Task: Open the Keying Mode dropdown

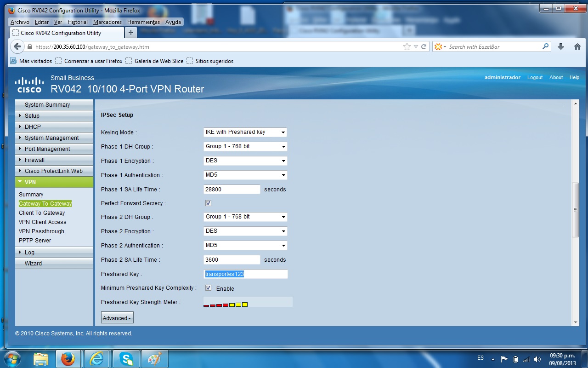Action: click(x=245, y=132)
